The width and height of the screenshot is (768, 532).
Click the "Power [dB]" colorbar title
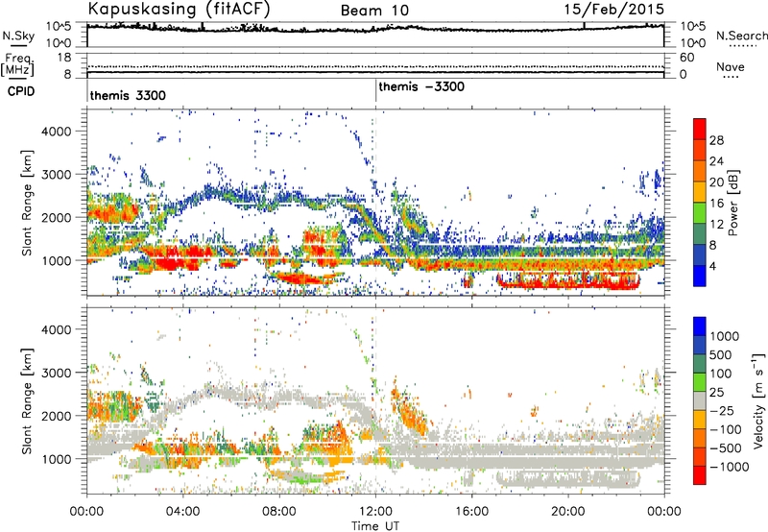[732, 203]
